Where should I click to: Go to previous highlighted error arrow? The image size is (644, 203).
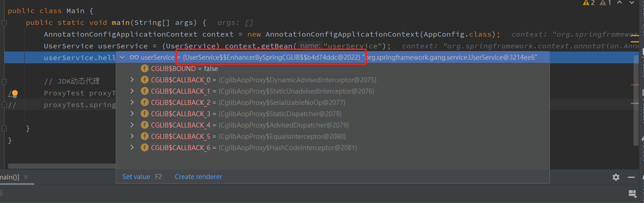[620, 3]
